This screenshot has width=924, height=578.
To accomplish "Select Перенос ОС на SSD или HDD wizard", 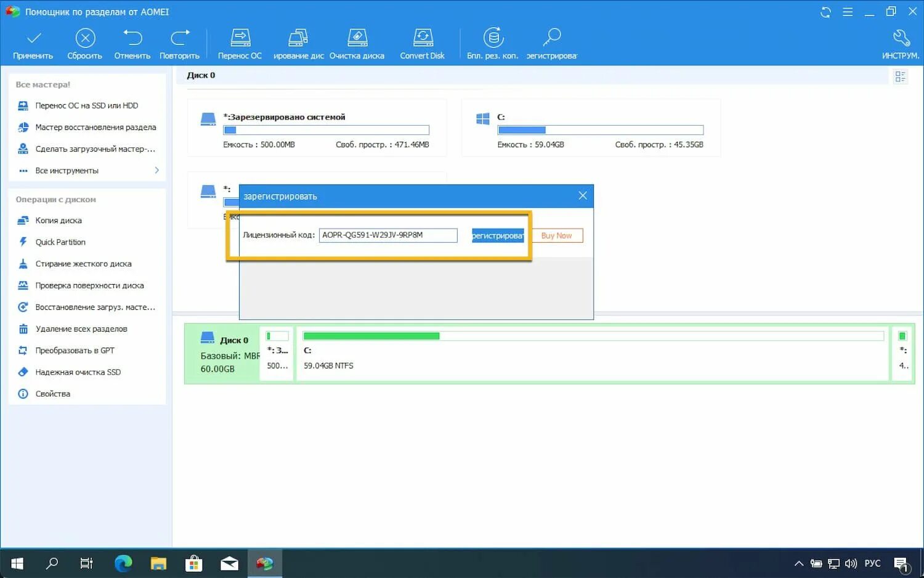I will coord(87,105).
